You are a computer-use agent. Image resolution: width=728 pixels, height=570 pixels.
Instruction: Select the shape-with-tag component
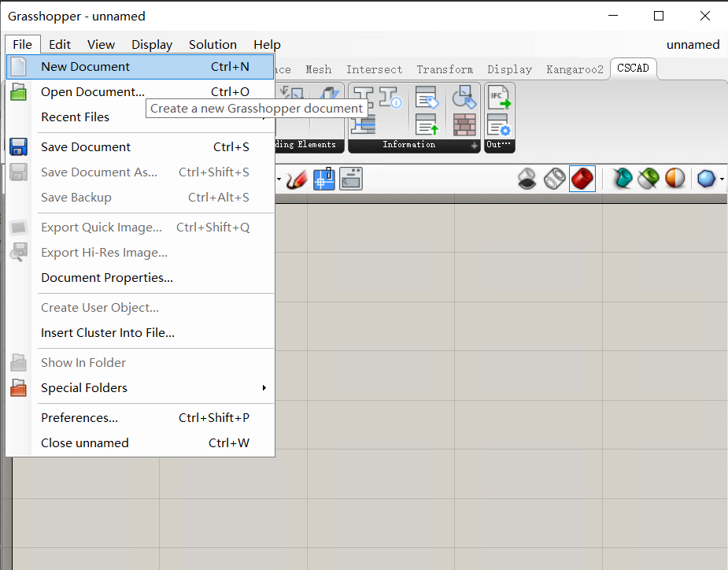click(x=464, y=97)
